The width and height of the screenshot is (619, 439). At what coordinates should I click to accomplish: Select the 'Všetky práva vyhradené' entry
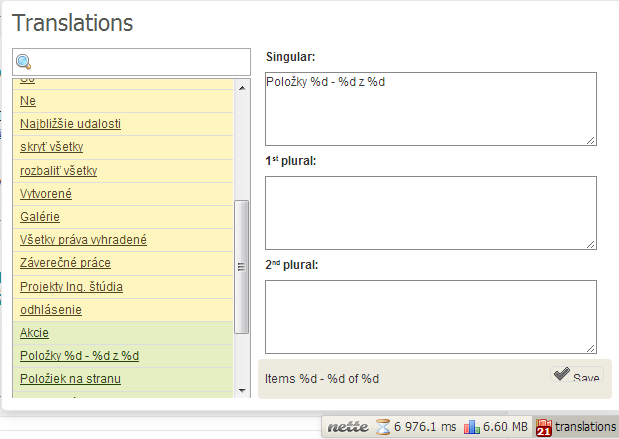tap(83, 240)
